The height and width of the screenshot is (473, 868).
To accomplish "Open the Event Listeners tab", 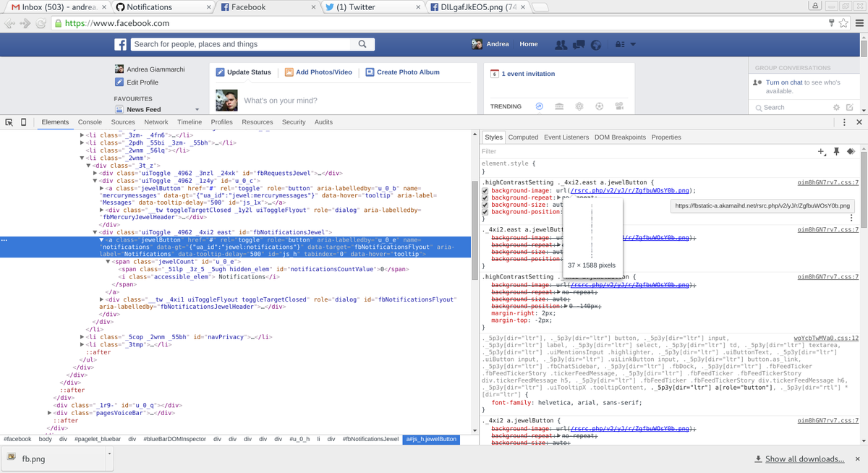I will (x=566, y=137).
